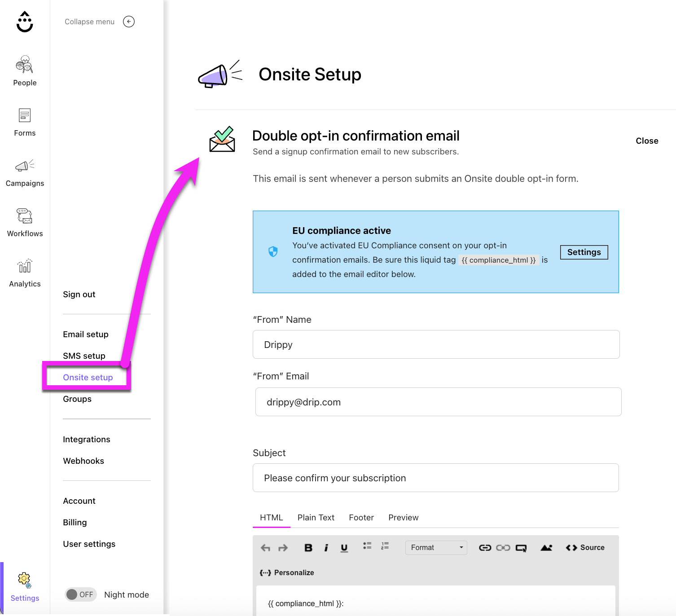The image size is (676, 616).
Task: Insert an image in the email editor
Action: click(546, 547)
